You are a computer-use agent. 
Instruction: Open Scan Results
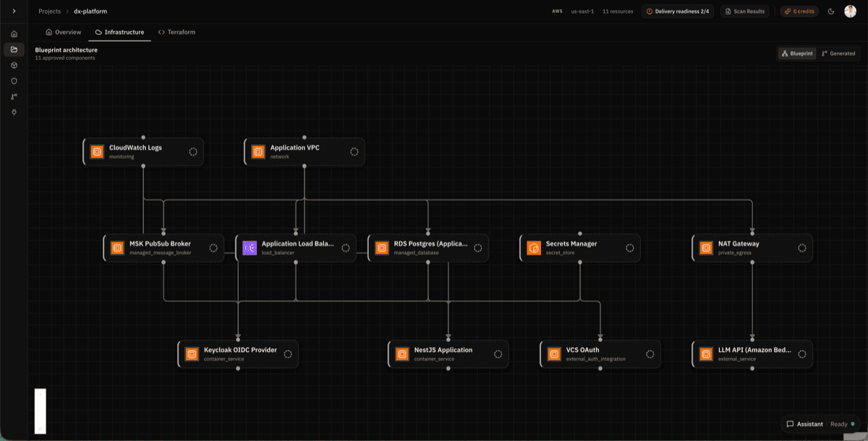(x=745, y=12)
